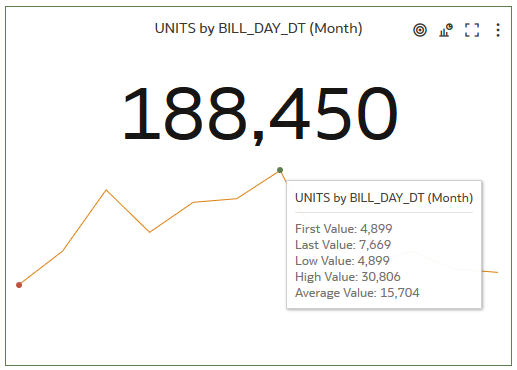This screenshot has width=517, height=370.
Task: Click the large 188,450 value
Action: tap(260, 115)
